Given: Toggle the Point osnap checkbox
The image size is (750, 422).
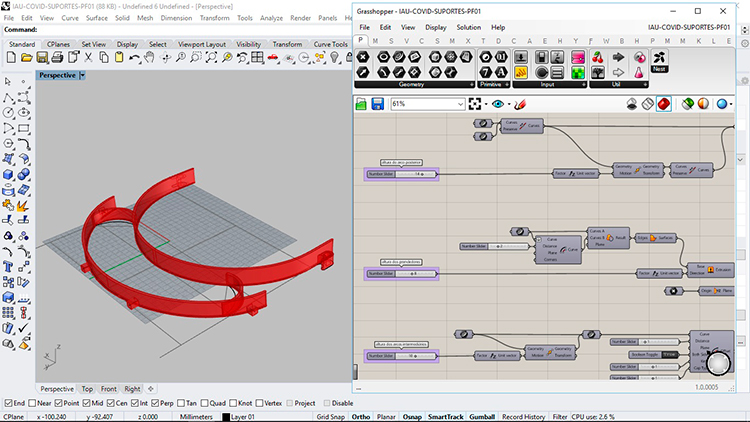Looking at the screenshot, I should tap(58, 403).
